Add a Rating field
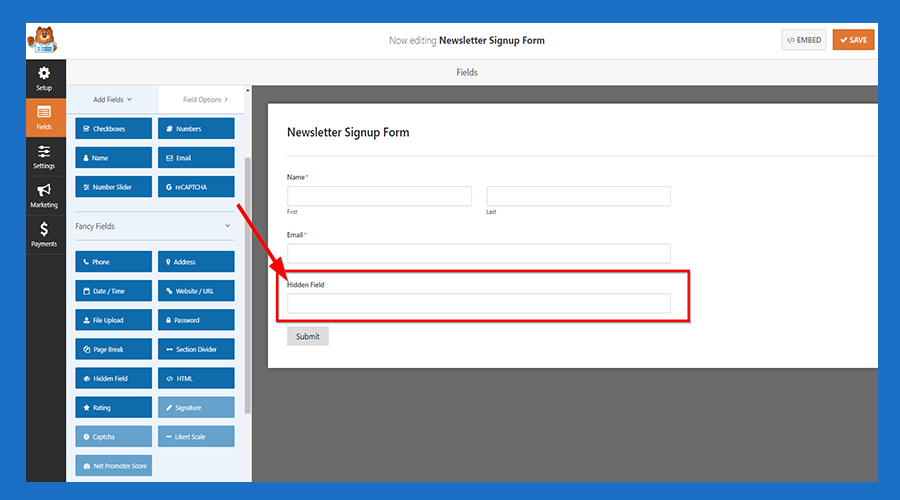900x500 pixels. pos(113,407)
